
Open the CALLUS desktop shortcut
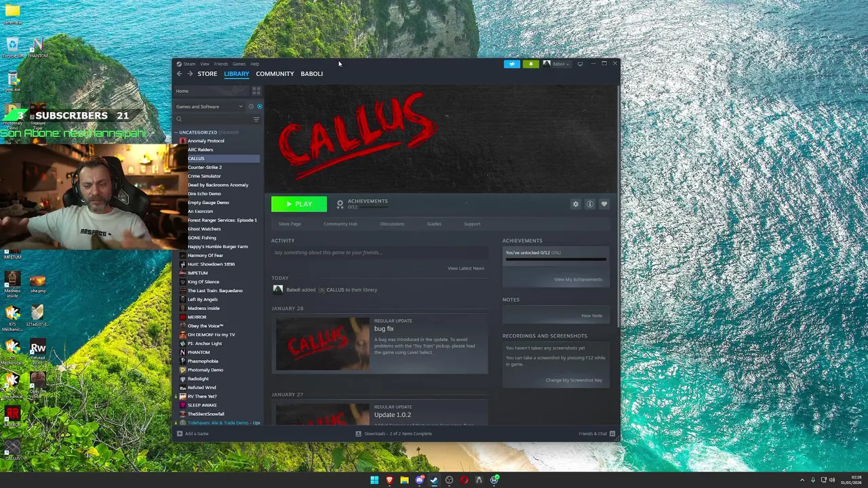click(12, 449)
